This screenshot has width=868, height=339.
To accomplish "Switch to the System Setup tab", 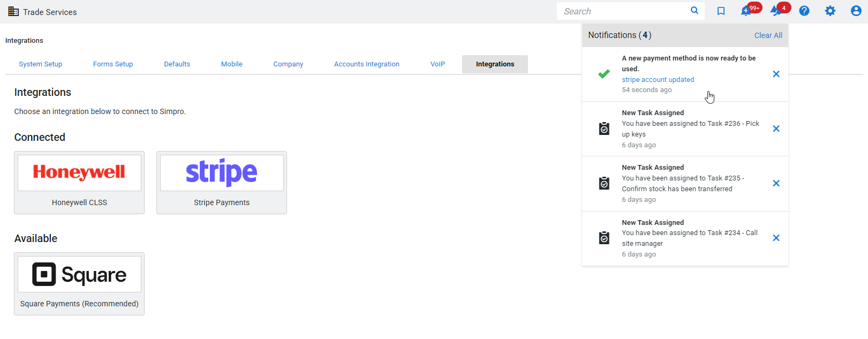I will pos(41,64).
